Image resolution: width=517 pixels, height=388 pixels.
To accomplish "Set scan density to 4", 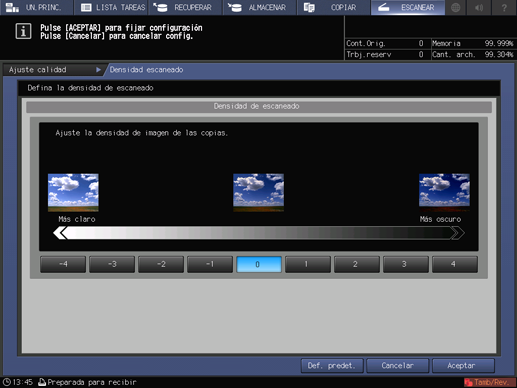I will click(x=455, y=264).
